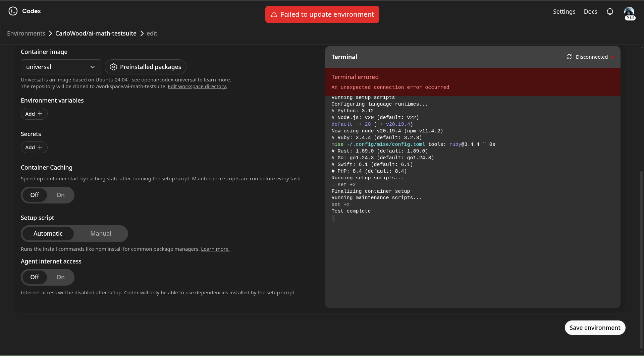The image size is (644, 356).
Task: Open Settings in the top bar
Action: point(564,12)
